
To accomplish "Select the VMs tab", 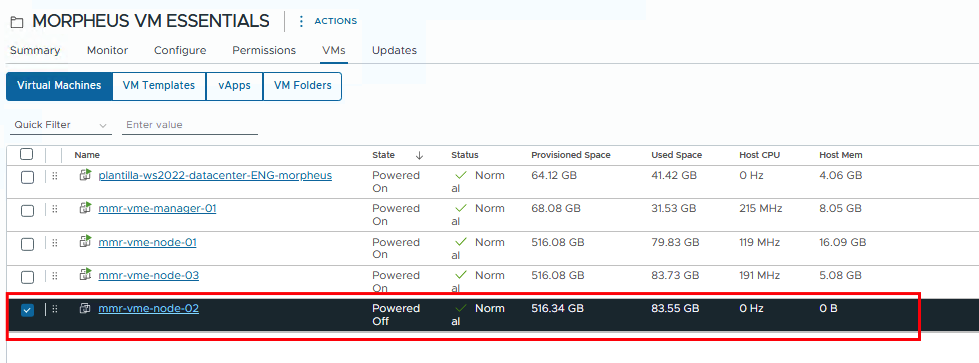I will [333, 50].
